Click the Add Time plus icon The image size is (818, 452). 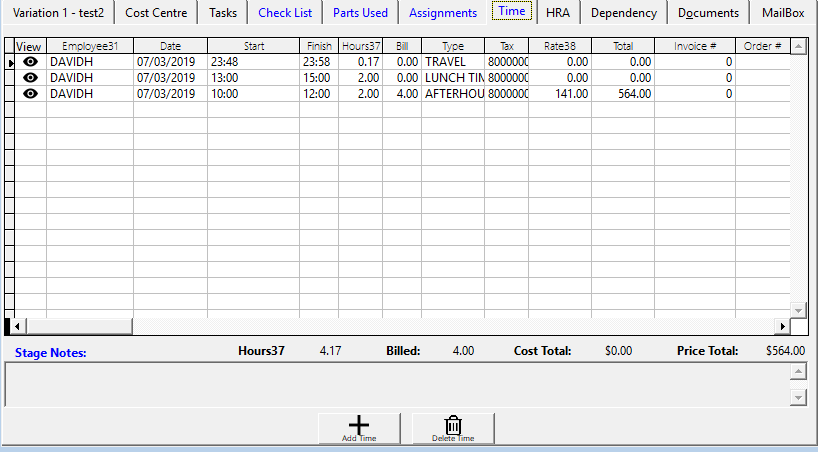point(359,425)
